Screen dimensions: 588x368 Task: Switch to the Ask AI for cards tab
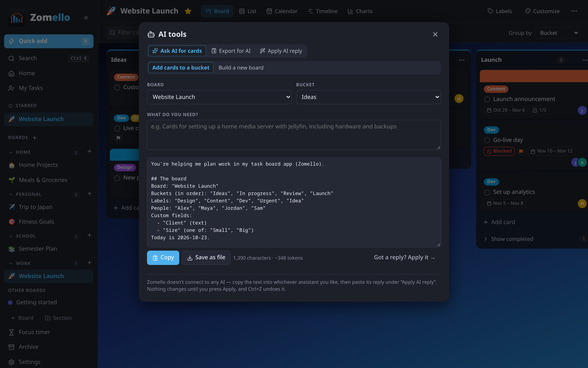tap(177, 51)
